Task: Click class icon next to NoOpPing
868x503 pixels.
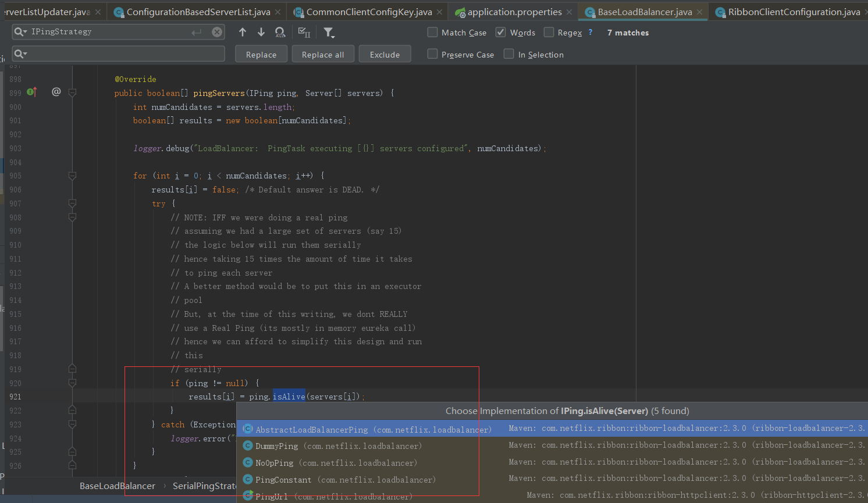Action: 248,463
